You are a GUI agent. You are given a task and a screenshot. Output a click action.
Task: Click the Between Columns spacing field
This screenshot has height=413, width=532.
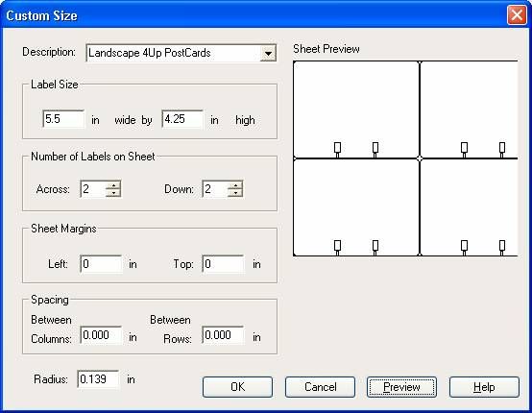[x=101, y=335]
